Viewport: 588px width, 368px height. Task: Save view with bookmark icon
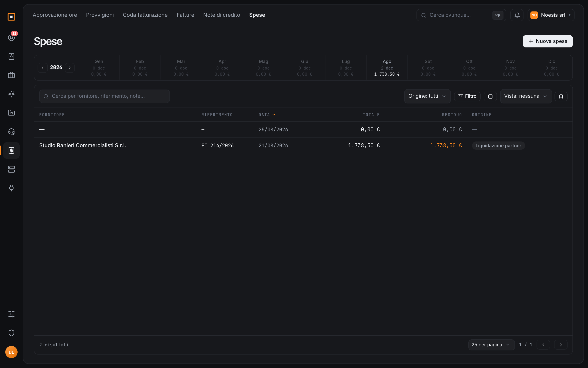pos(561,96)
